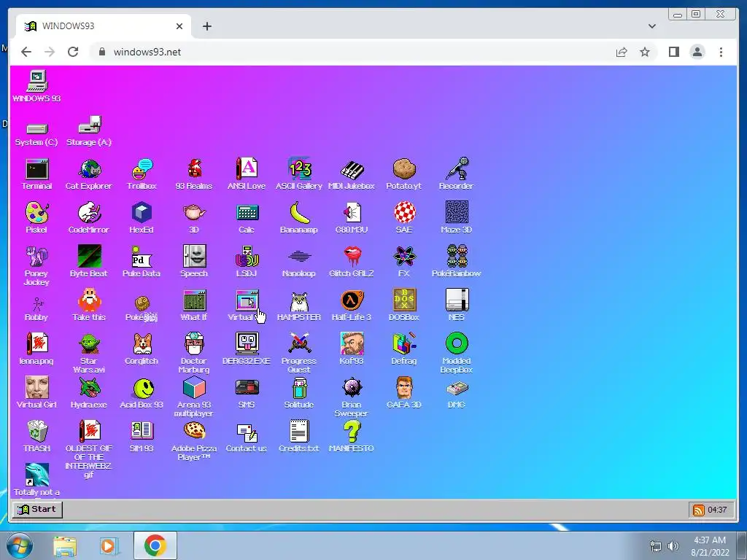Open PokéRainbow icon
747x560 pixels.
[x=457, y=256]
